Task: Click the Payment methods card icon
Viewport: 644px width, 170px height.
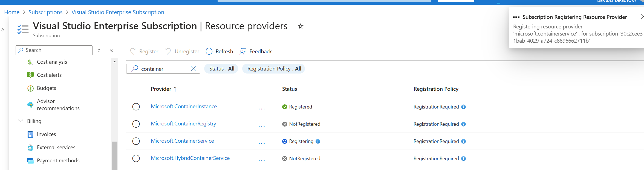Action: [x=30, y=161]
